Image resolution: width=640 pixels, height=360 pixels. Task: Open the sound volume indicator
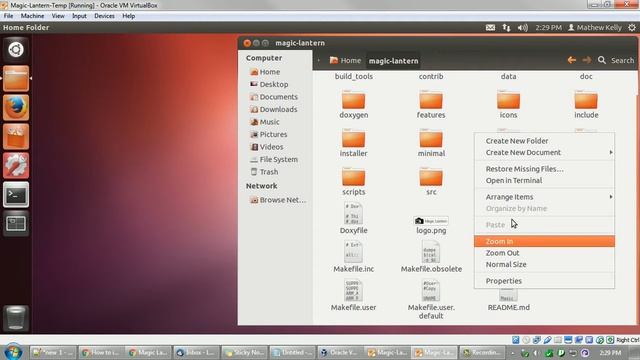522,27
